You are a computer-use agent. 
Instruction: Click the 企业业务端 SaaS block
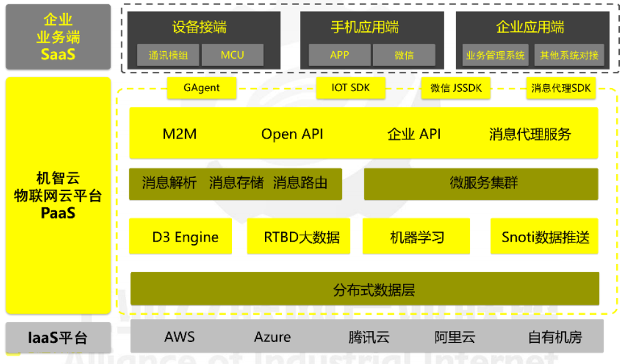pyautogui.click(x=58, y=36)
